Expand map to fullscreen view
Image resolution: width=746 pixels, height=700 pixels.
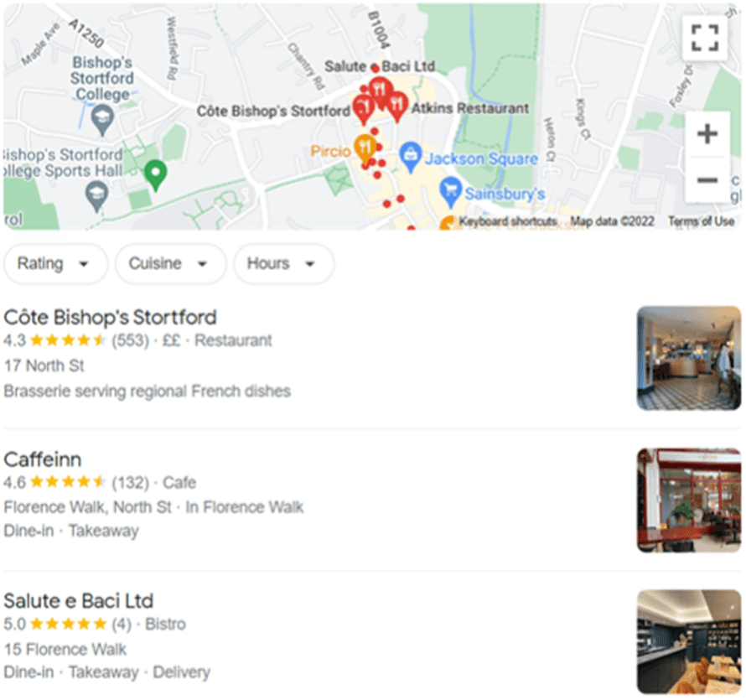(705, 38)
